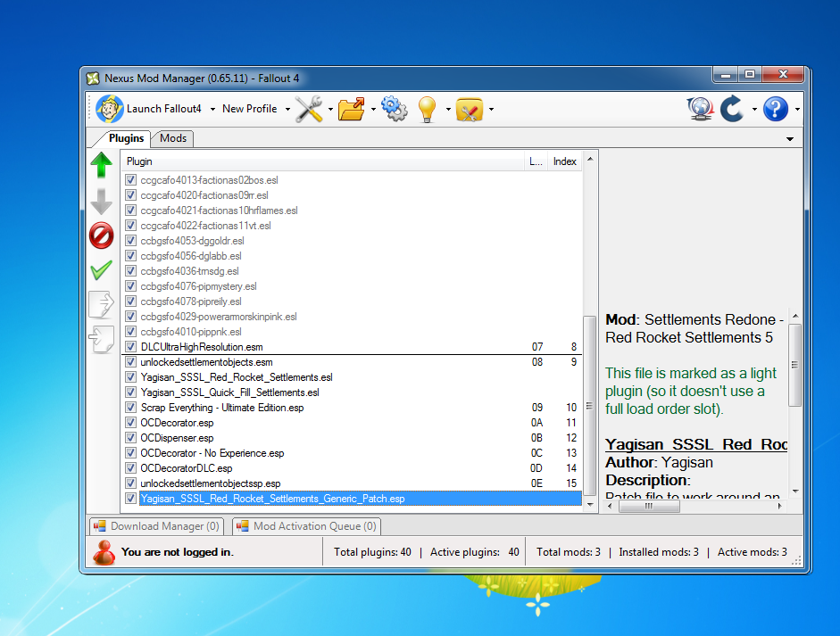Open the Download Manager (0) tab
Screen dimensions: 840x636
[156, 526]
